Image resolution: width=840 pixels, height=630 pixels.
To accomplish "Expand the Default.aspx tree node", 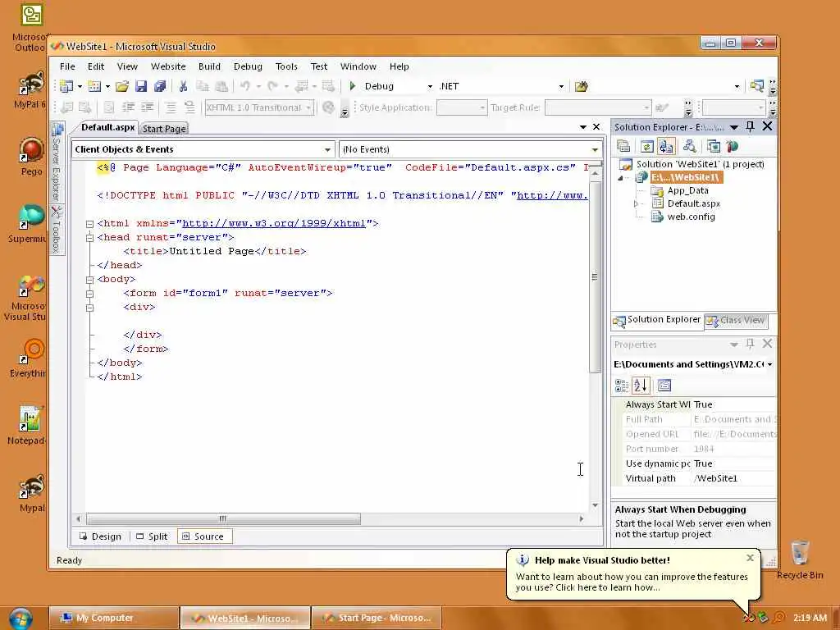I will tap(636, 203).
